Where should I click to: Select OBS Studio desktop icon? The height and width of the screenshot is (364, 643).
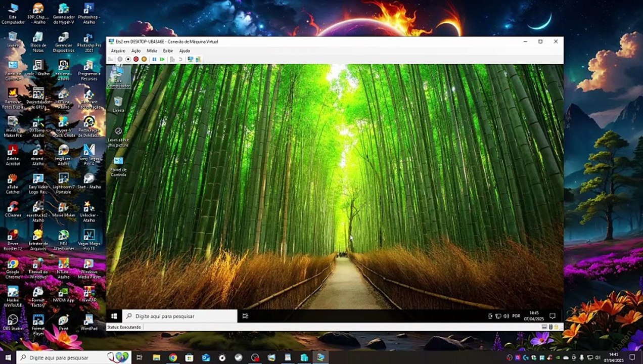(13, 323)
